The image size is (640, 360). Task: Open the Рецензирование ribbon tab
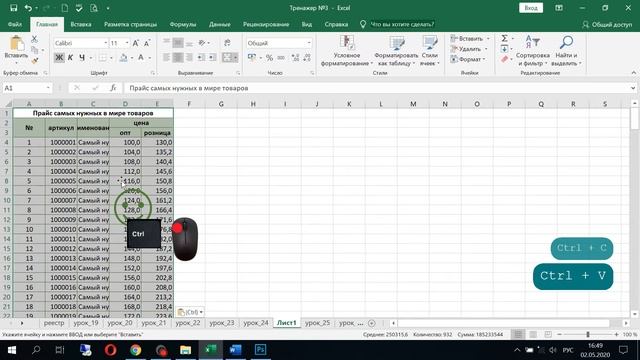click(x=266, y=24)
